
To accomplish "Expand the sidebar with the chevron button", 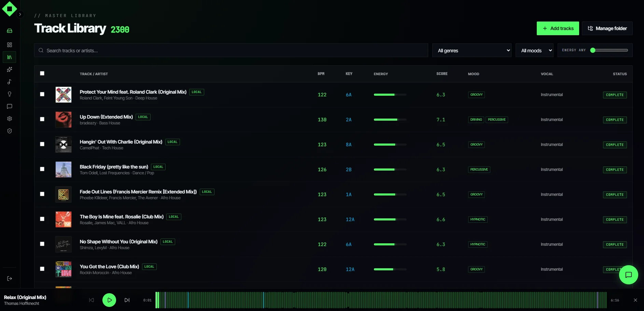I will point(20,14).
